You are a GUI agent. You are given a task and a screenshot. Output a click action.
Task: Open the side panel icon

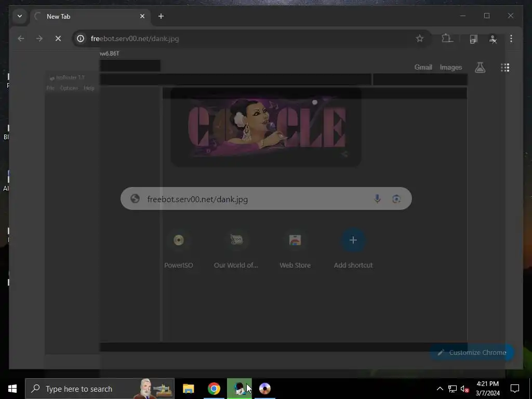pyautogui.click(x=473, y=39)
